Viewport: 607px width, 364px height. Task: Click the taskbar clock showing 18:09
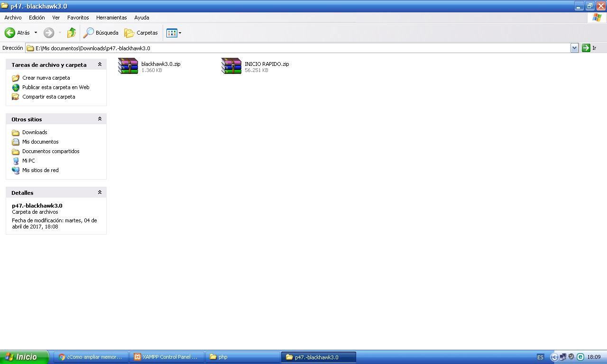pos(594,357)
